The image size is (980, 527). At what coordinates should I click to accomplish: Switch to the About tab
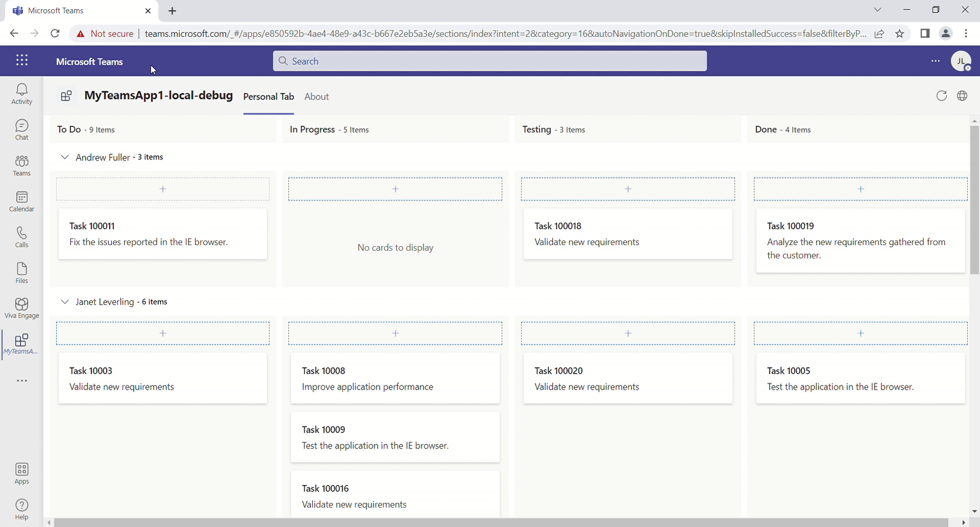coord(316,97)
